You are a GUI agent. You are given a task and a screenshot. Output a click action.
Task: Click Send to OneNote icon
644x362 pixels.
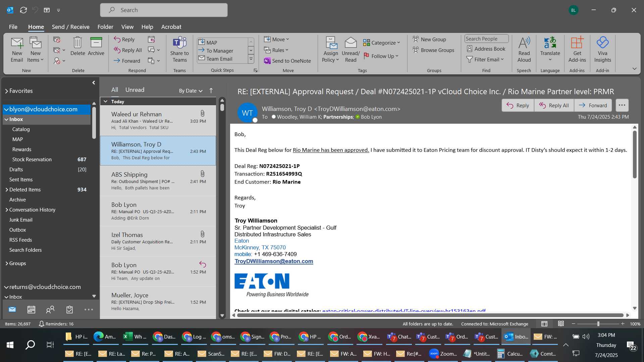287,61
